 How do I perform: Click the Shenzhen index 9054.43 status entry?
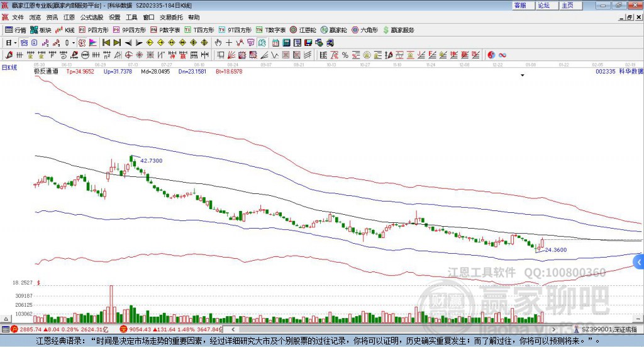pyautogui.click(x=170, y=329)
